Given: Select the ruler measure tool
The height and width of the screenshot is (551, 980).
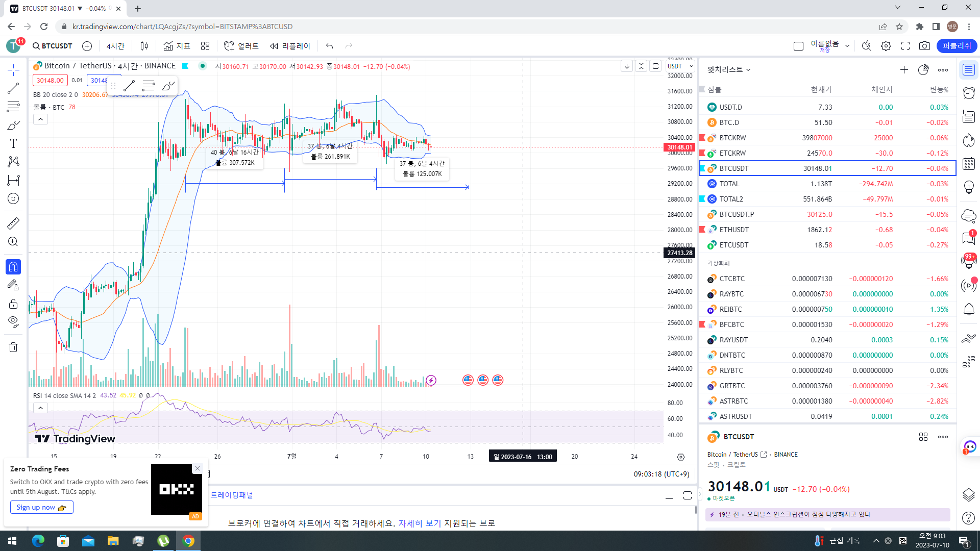Looking at the screenshot, I should (x=13, y=223).
